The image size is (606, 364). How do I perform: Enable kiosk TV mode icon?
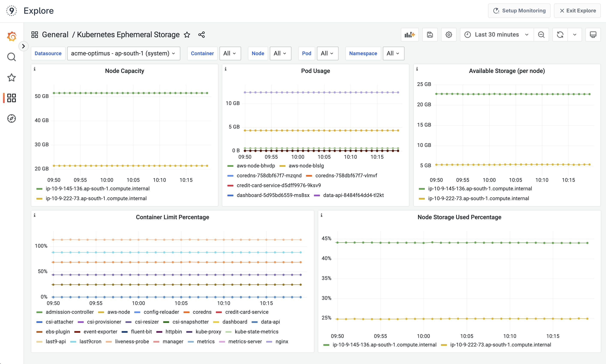593,34
